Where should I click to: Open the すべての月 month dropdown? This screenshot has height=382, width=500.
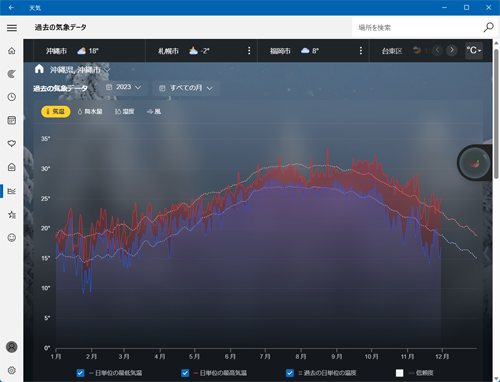click(x=186, y=88)
